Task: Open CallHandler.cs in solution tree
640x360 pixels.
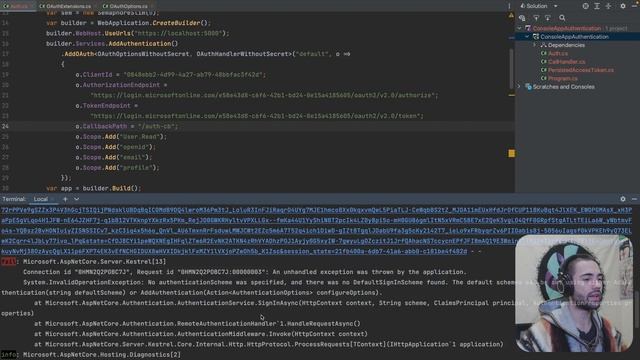Action: coord(566,62)
